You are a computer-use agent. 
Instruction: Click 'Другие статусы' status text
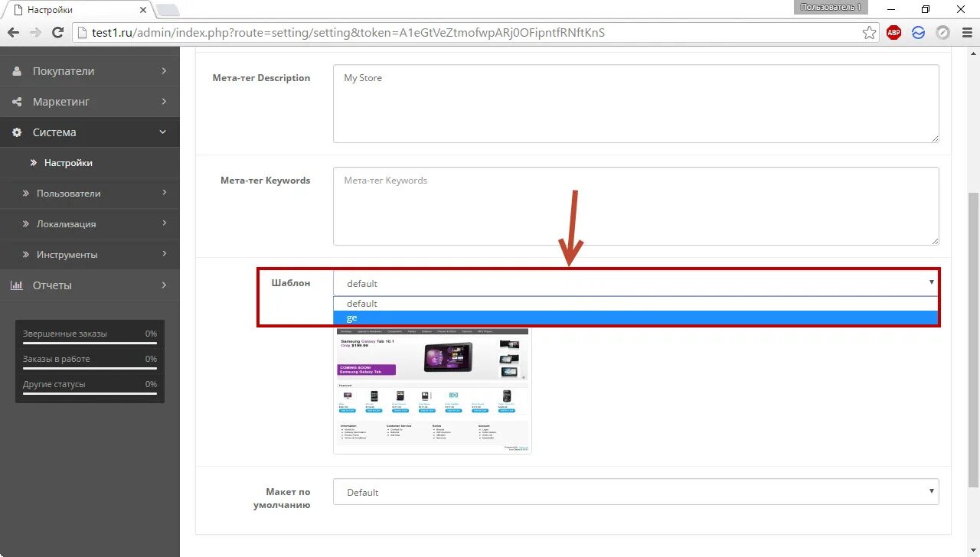click(x=54, y=384)
